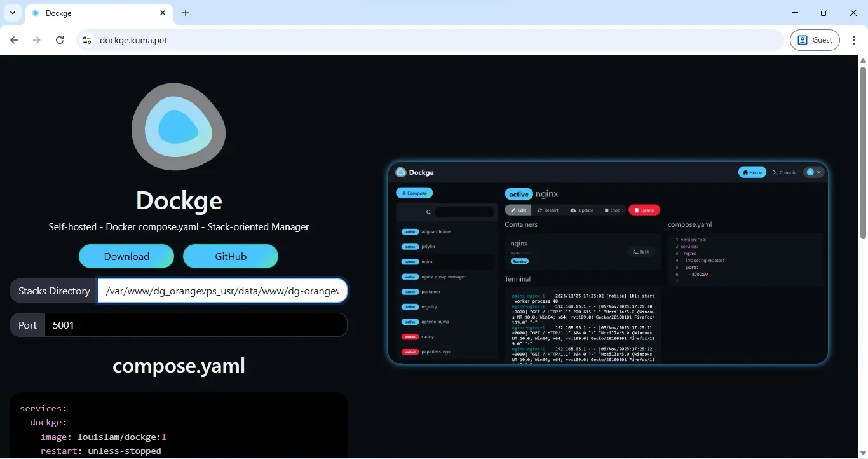
Task: Open the site information icon in address bar
Action: (x=87, y=40)
